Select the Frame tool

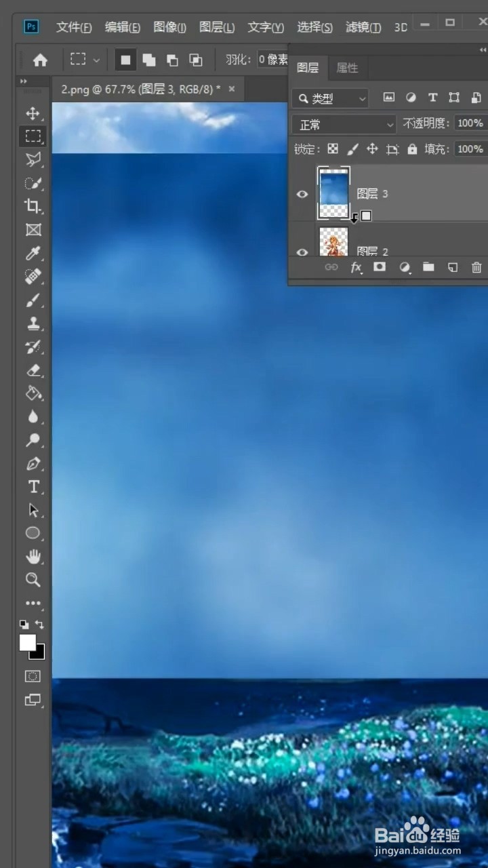(x=33, y=230)
